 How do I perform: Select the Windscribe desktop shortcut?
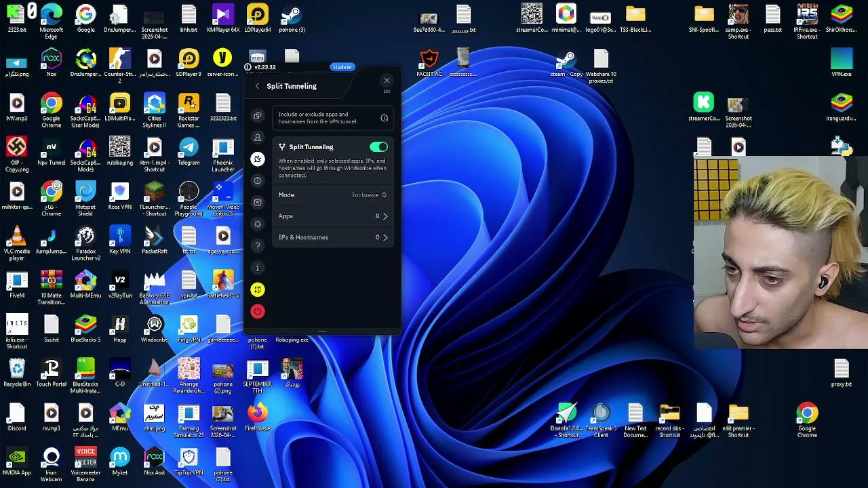point(155,328)
